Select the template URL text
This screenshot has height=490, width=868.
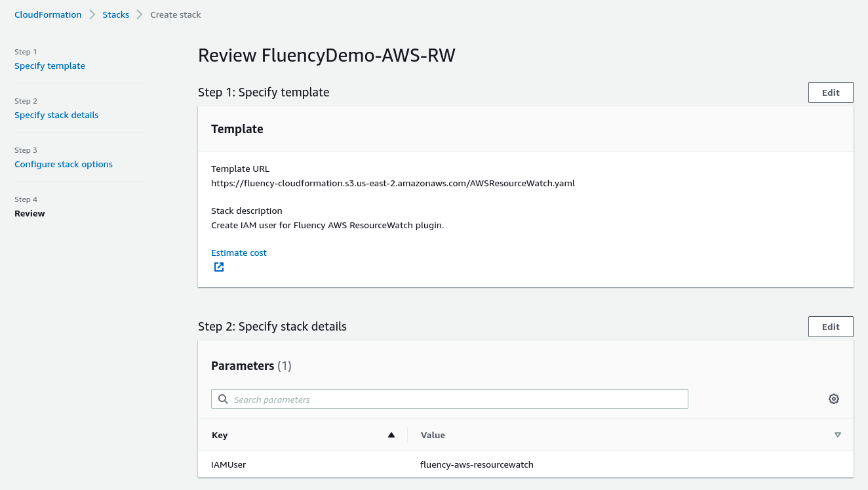click(393, 183)
